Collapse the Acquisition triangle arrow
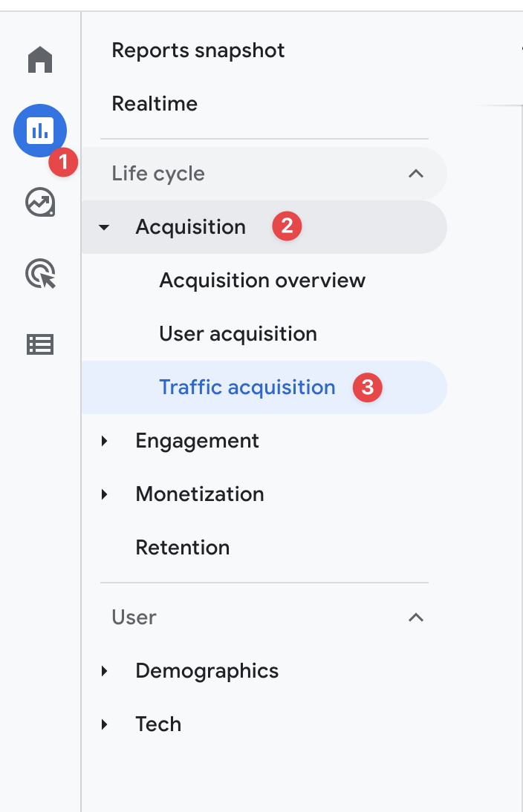 click(104, 227)
